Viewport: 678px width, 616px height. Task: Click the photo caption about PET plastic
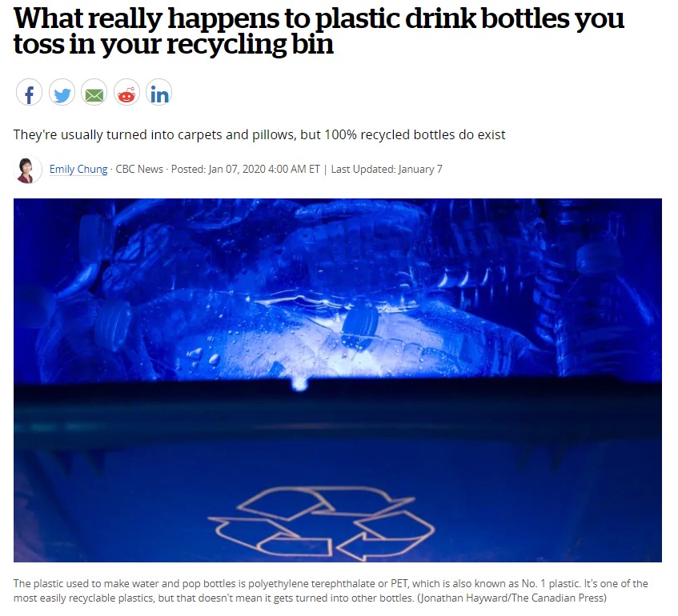click(x=331, y=590)
